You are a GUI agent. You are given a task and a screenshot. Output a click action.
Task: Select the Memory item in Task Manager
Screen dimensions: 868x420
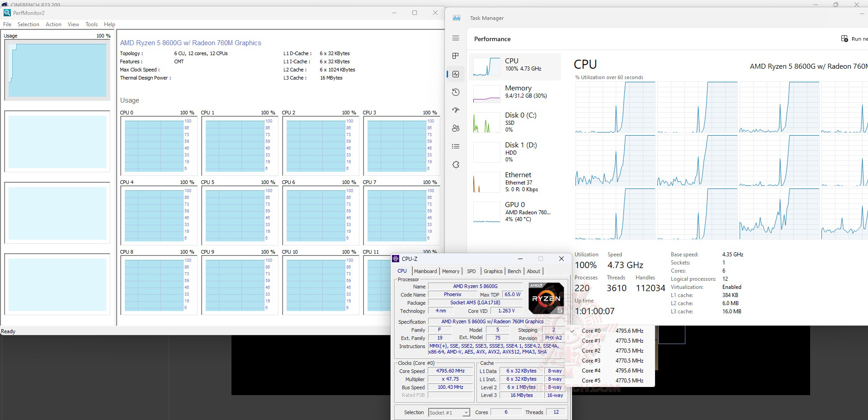tap(515, 94)
